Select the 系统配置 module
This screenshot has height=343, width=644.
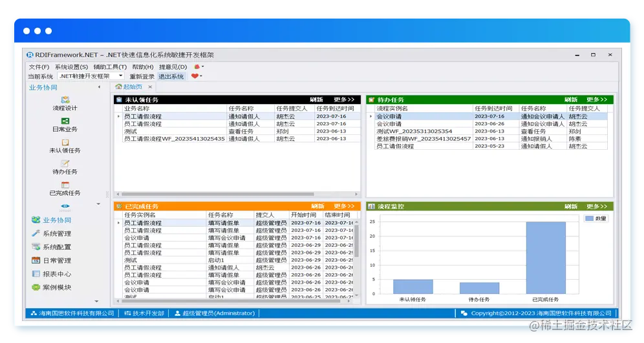(51, 247)
